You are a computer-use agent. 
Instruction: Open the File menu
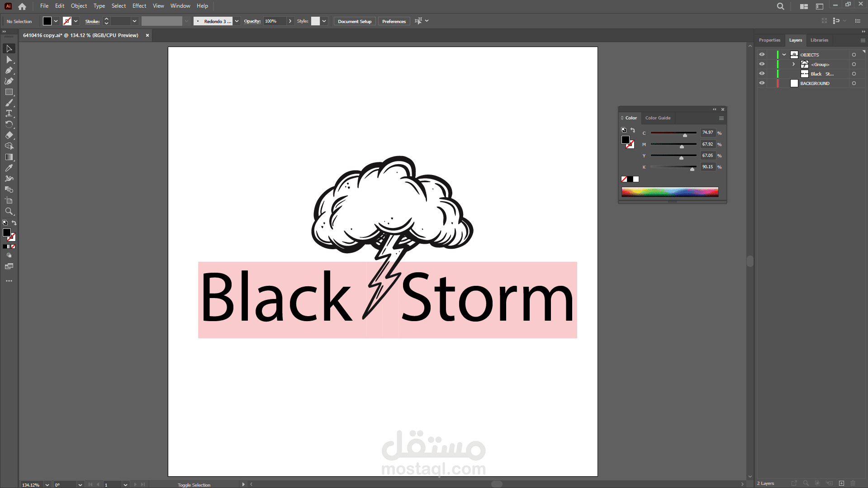click(x=44, y=6)
